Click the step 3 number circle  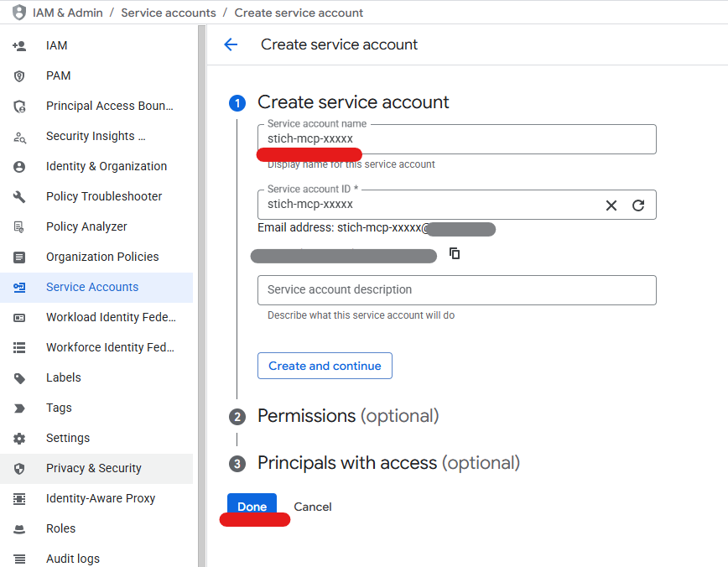tap(237, 464)
